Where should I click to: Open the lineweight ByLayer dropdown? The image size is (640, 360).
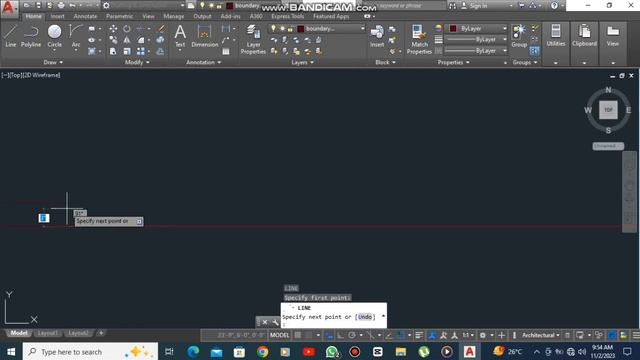tap(476, 40)
